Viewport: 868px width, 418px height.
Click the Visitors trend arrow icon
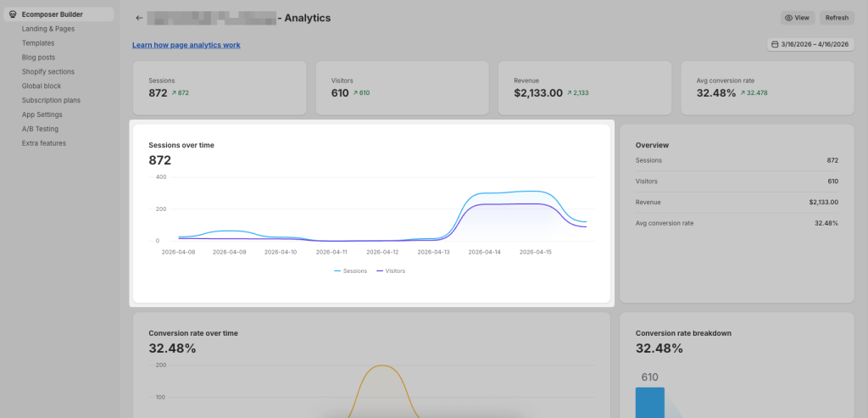(355, 93)
